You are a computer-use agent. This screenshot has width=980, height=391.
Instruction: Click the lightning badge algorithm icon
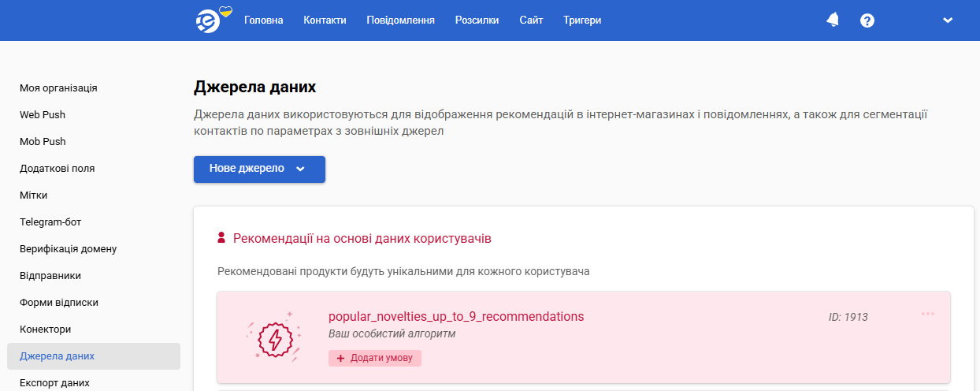pyautogui.click(x=274, y=337)
